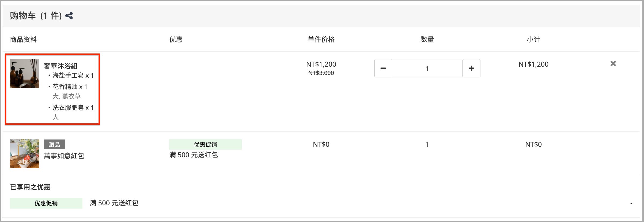Viewport: 644px width, 222px height.
Task: Click the quantity input field
Action: point(427,68)
